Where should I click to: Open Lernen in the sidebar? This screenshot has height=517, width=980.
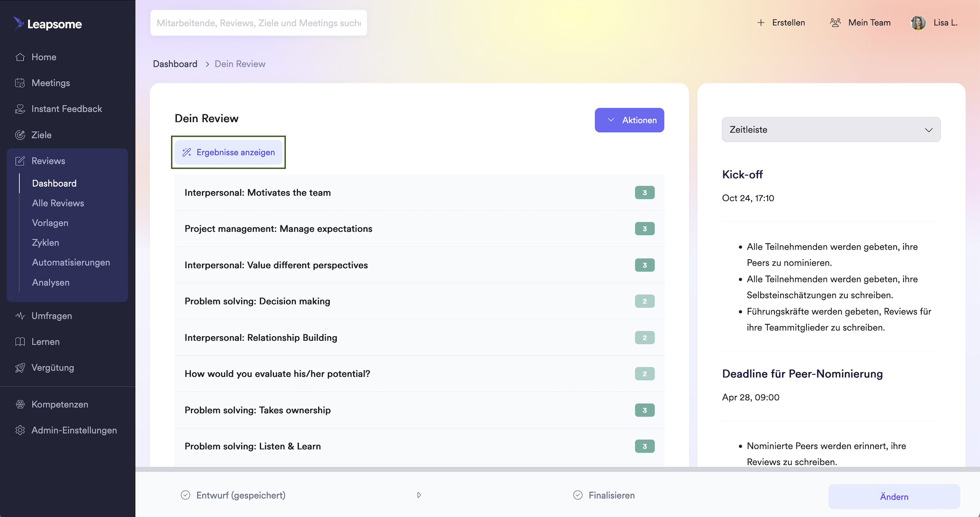(46, 341)
